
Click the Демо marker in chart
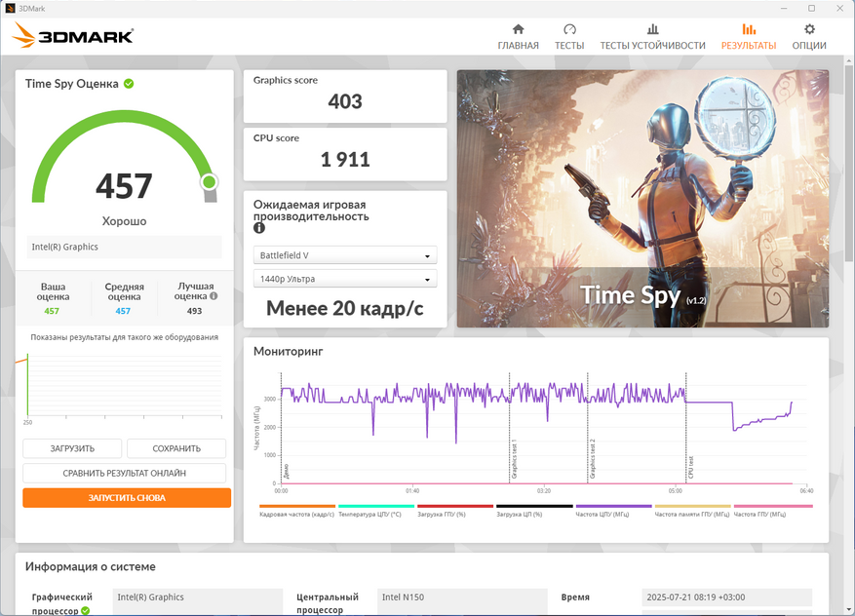pos(287,471)
